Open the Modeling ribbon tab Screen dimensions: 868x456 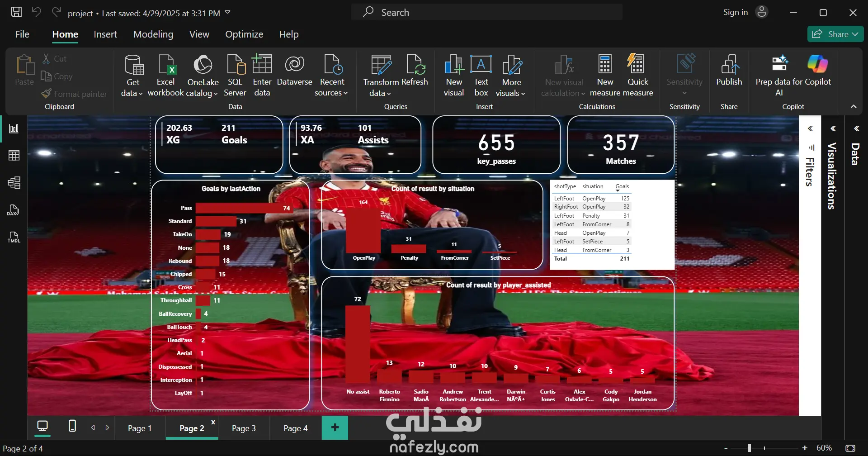(x=153, y=34)
